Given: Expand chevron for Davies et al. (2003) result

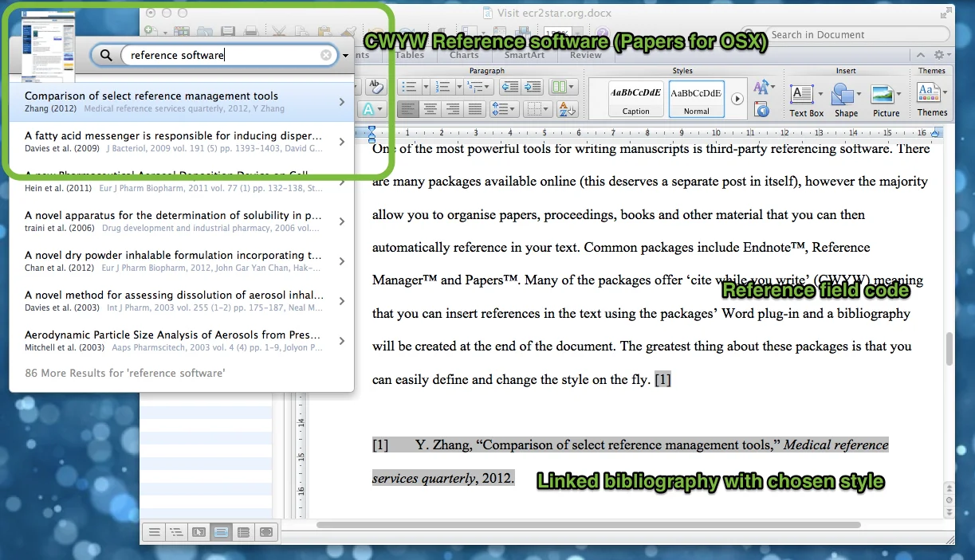Looking at the screenshot, I should 342,301.
